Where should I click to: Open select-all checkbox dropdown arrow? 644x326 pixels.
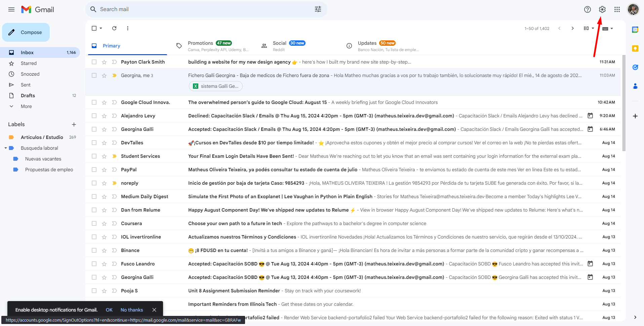point(101,28)
